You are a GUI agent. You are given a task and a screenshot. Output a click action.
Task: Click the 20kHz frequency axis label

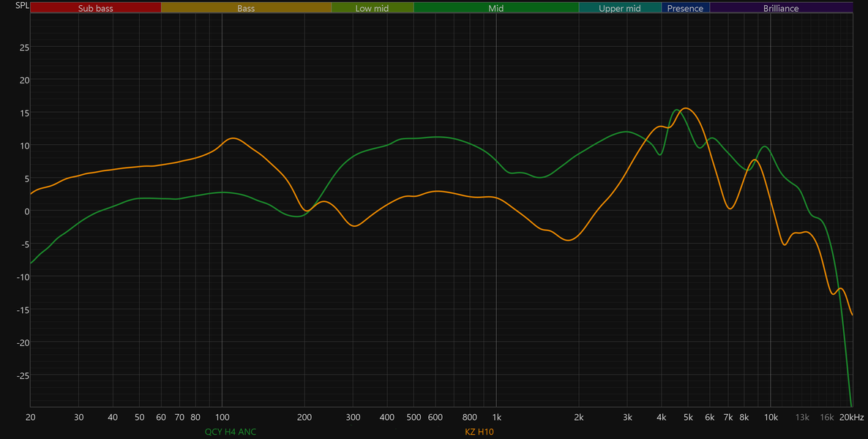[x=851, y=417]
